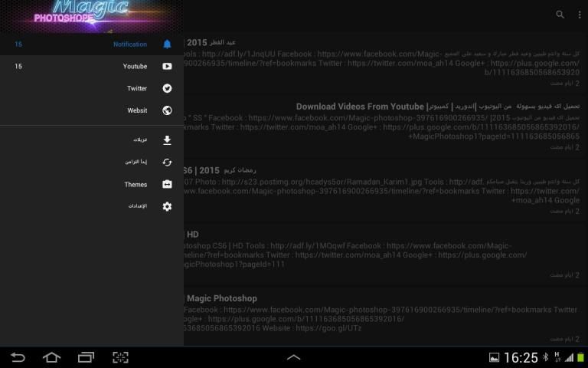Image resolution: width=588 pixels, height=368 pixels.
Task: Tap the downloads arrow icon in drawer
Action: tap(167, 140)
